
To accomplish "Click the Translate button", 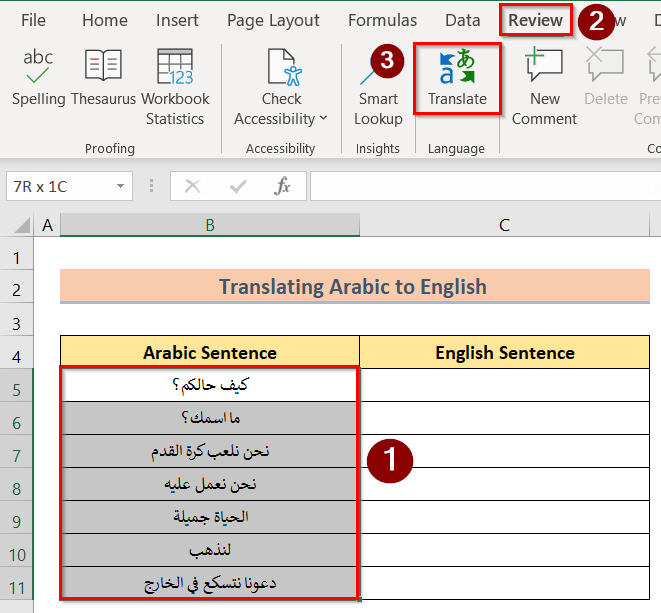I will 457,78.
